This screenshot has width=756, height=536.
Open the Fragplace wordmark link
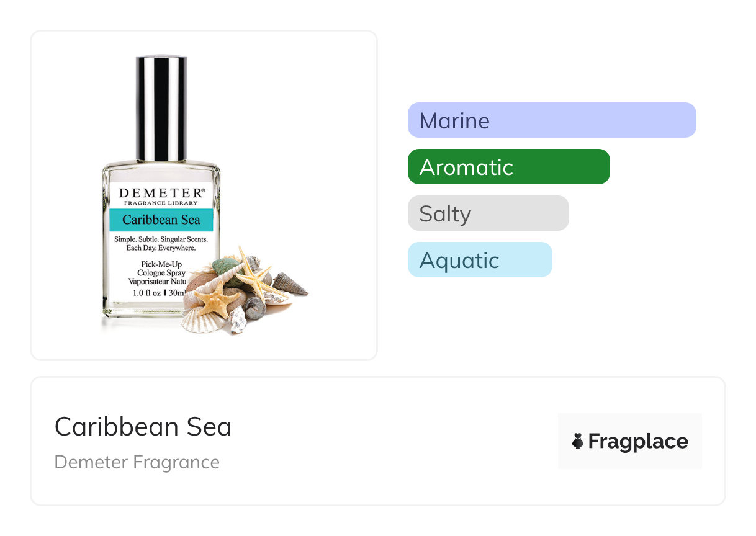[x=637, y=441]
